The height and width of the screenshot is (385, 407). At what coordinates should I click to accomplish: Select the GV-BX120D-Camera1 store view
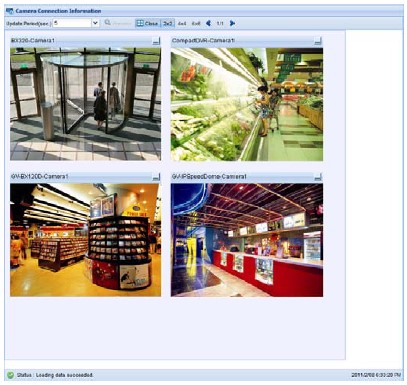tap(86, 240)
